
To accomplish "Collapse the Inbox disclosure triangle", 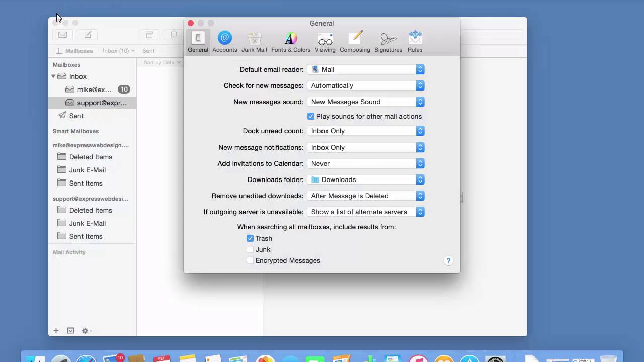I will [53, 76].
